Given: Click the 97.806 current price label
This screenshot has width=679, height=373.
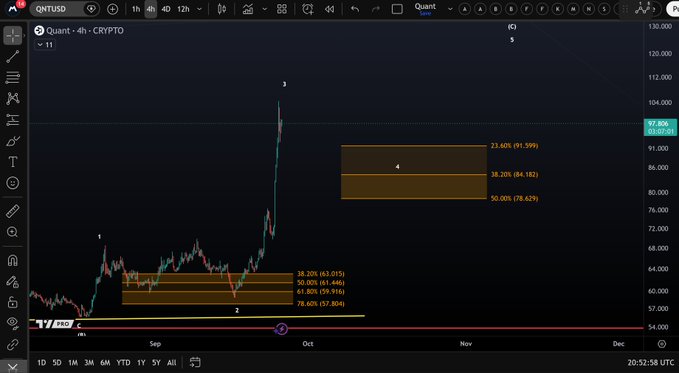Looking at the screenshot, I should [x=660, y=127].
